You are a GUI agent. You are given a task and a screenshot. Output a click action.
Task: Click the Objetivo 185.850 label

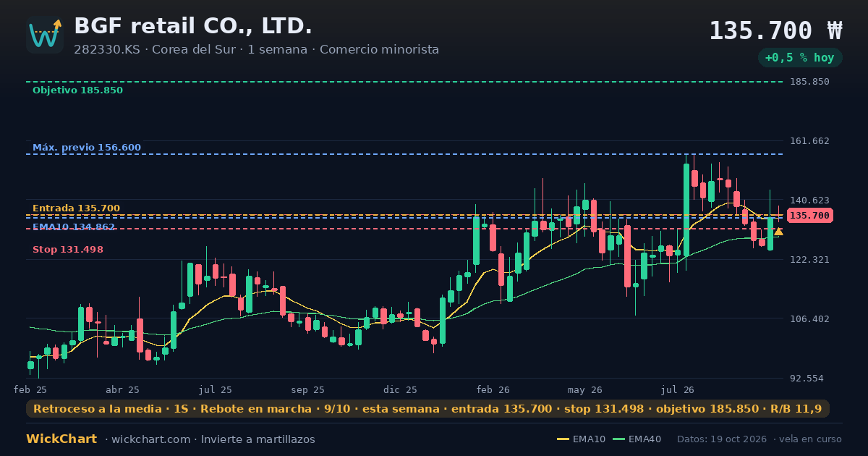[x=77, y=90]
